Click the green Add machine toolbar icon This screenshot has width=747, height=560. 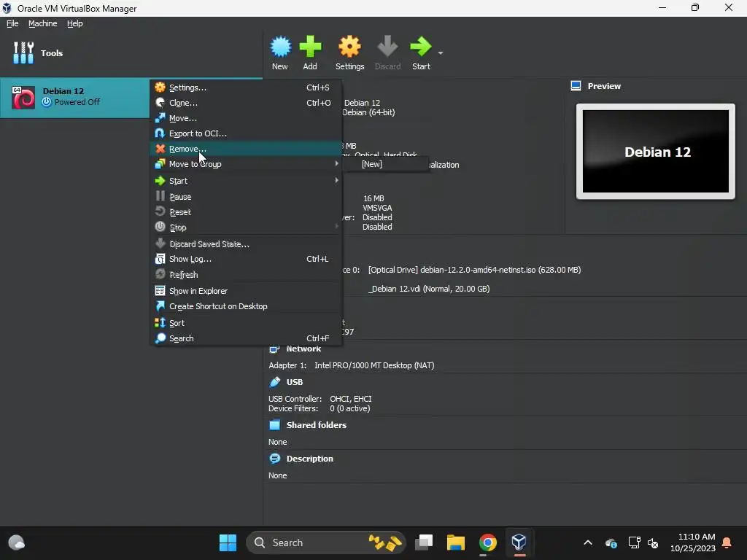click(x=310, y=47)
